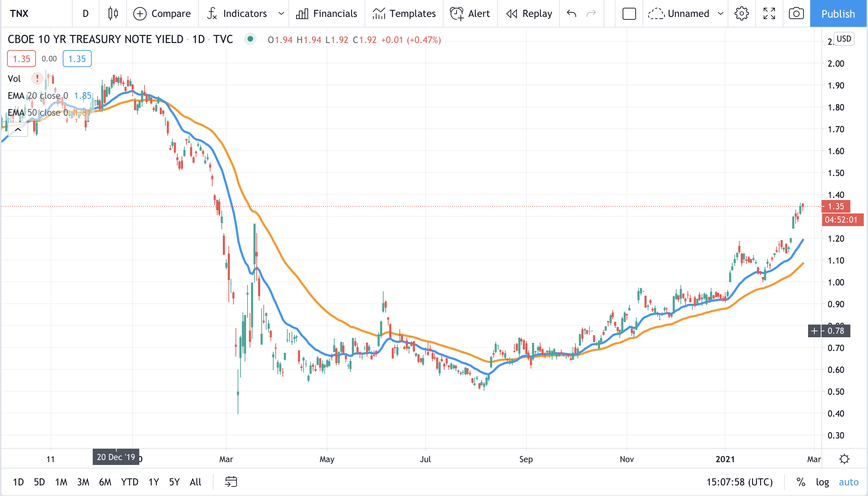Toggle log scale mode
This screenshot has height=496, width=868.
tap(822, 482)
